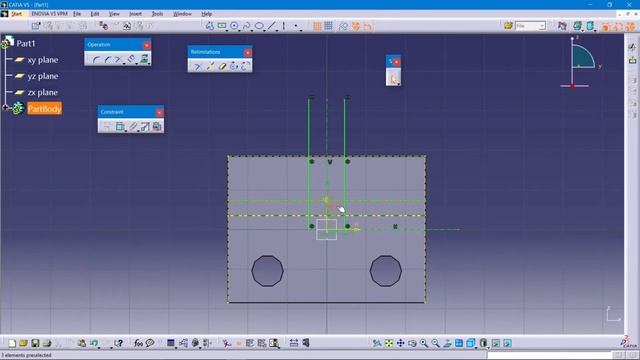The image size is (640, 360).
Task: Toggle Snap to Point grid icon
Action: pos(329,26)
